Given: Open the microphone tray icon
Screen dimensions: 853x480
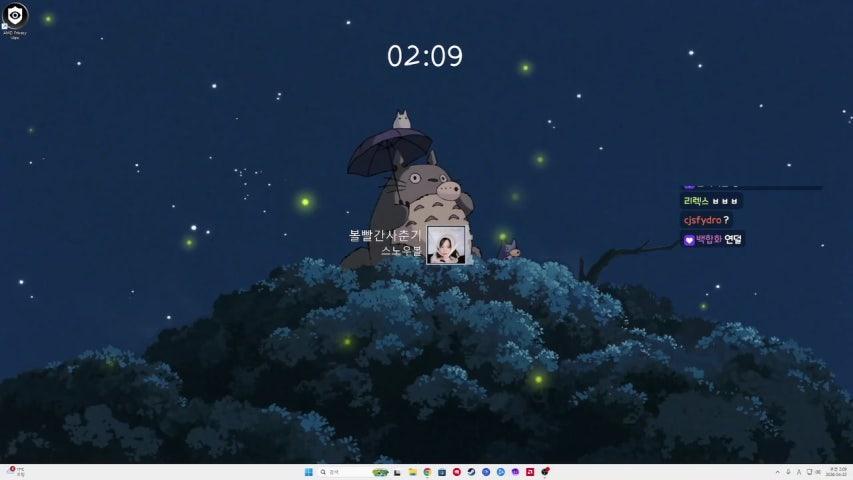Looking at the screenshot, I should click(788, 472).
